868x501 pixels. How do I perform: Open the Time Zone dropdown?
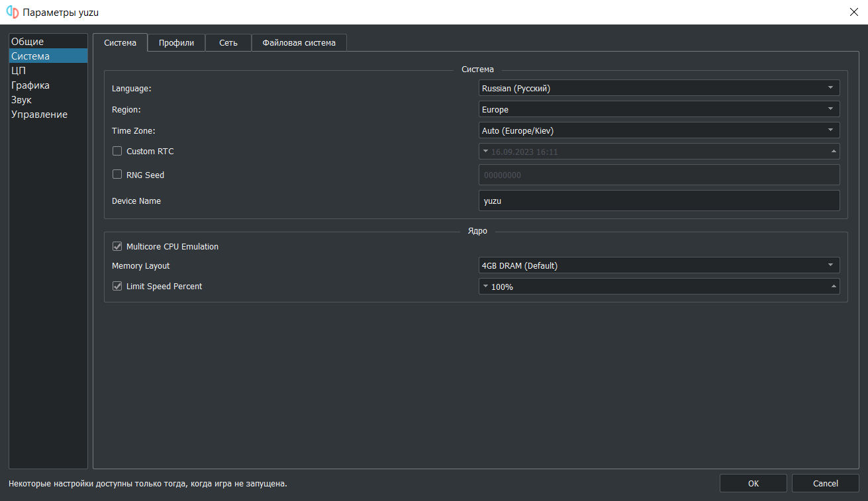(659, 130)
